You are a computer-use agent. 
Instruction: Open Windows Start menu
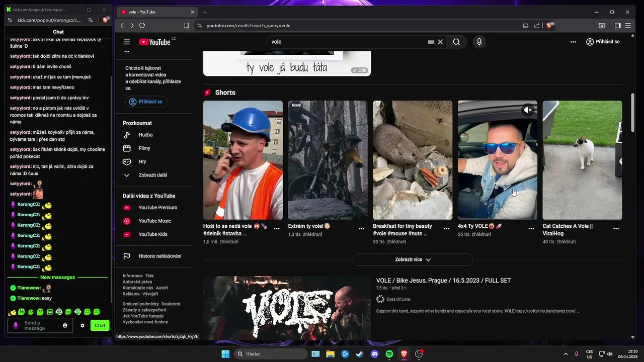(225, 354)
